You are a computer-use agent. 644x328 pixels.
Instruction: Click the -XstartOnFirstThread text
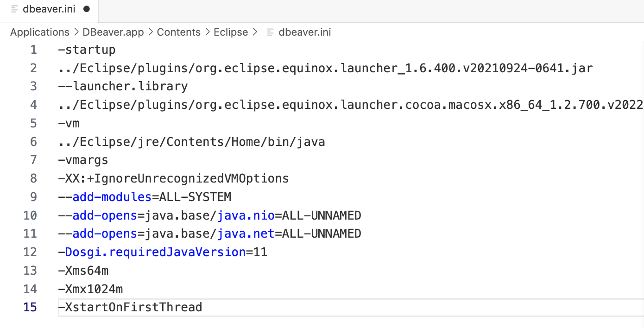click(130, 307)
